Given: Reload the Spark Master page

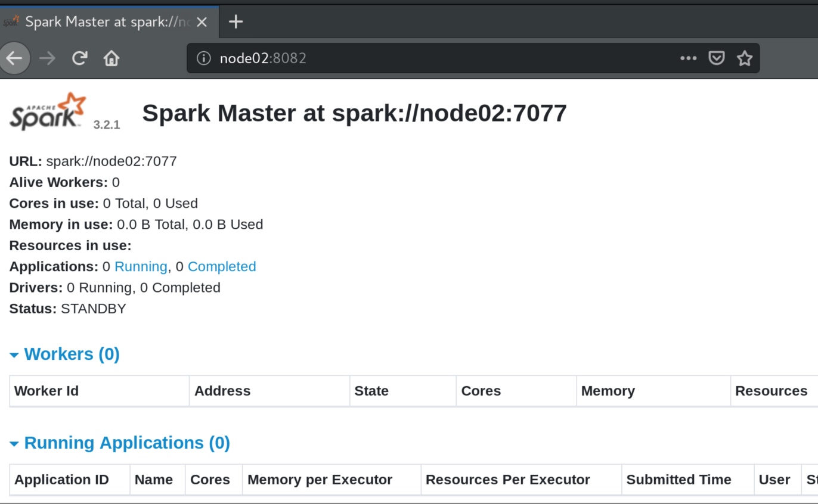Looking at the screenshot, I should tap(79, 58).
